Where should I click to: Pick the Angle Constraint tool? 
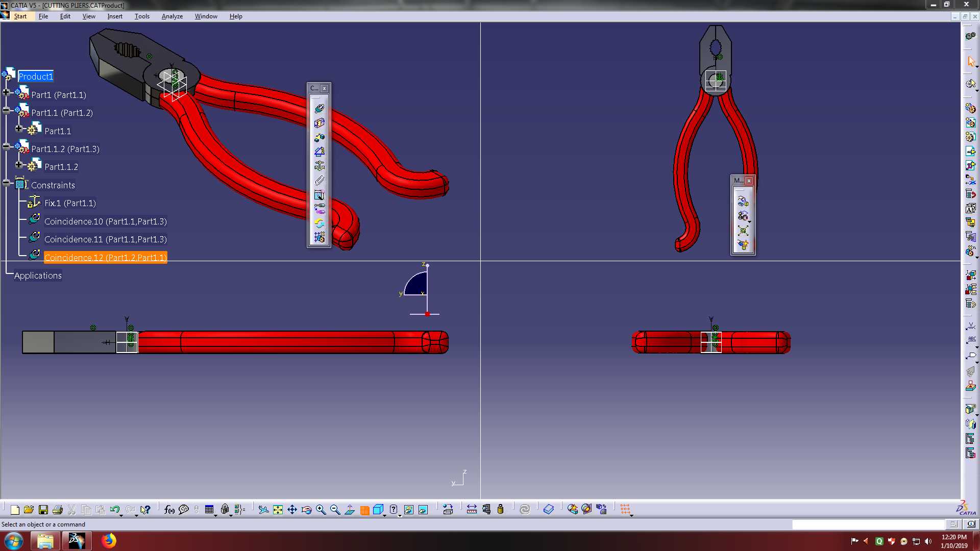click(x=319, y=152)
